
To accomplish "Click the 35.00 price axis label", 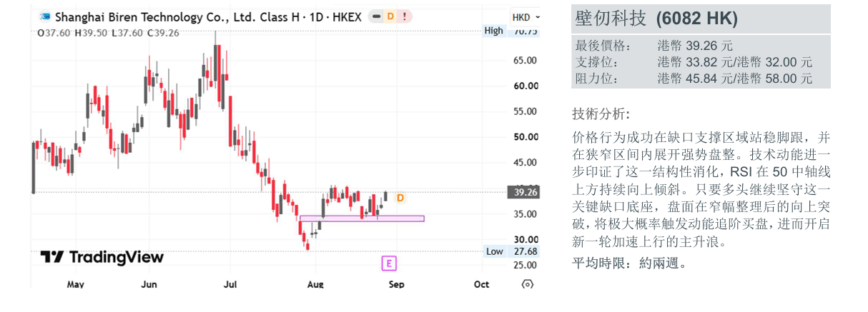I will (526, 214).
